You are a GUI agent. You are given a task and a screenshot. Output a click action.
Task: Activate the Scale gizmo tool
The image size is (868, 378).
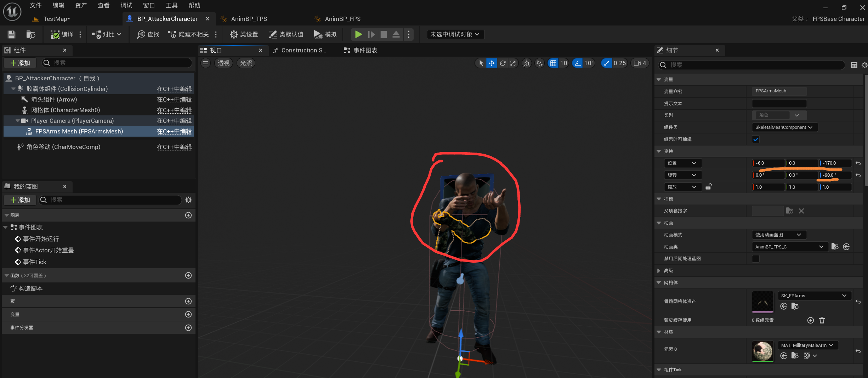(x=513, y=63)
